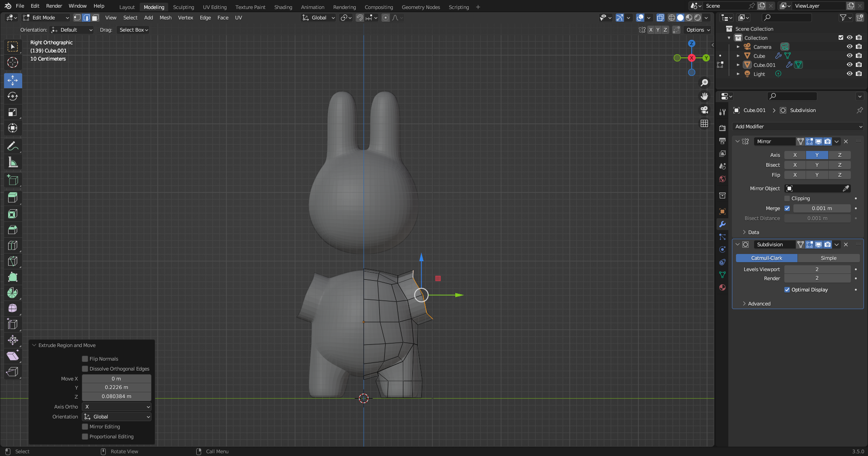Open the Global transform orientation dropdown
The image size is (868, 456).
319,18
